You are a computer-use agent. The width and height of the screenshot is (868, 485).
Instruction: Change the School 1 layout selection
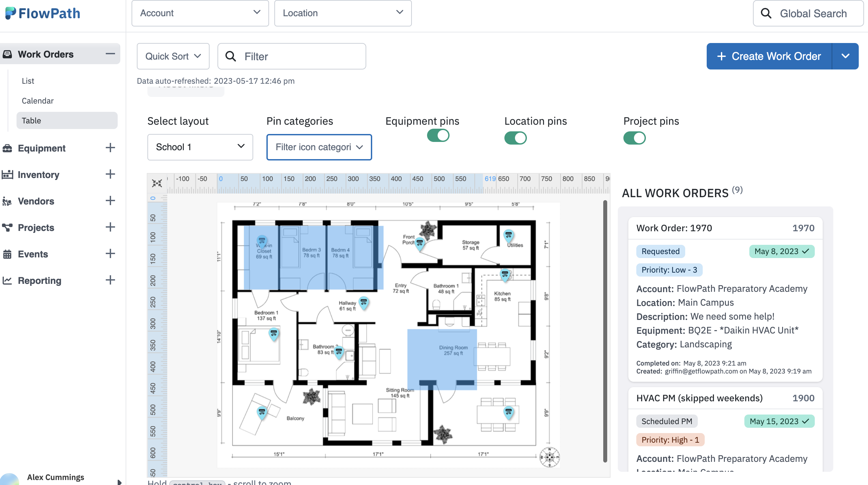click(x=200, y=147)
